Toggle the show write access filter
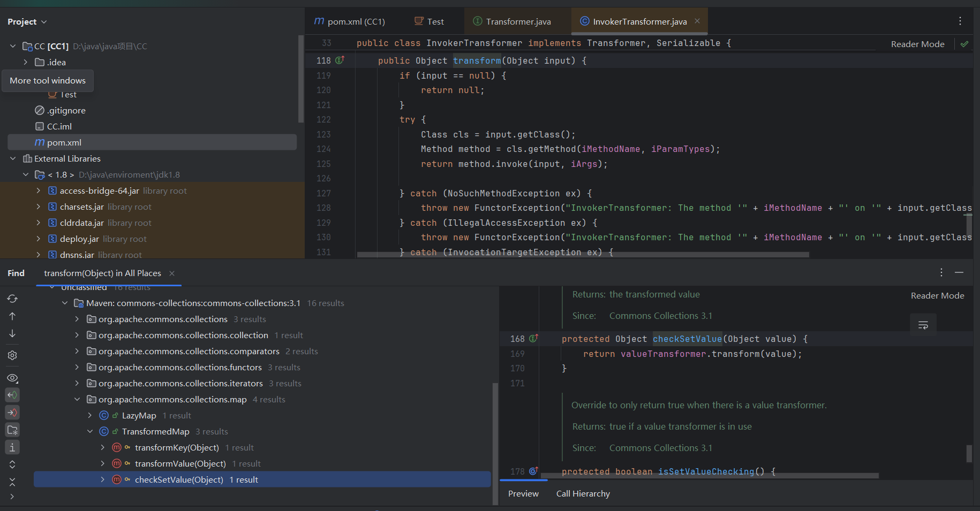Screen dimensions: 980x511 coord(12,412)
